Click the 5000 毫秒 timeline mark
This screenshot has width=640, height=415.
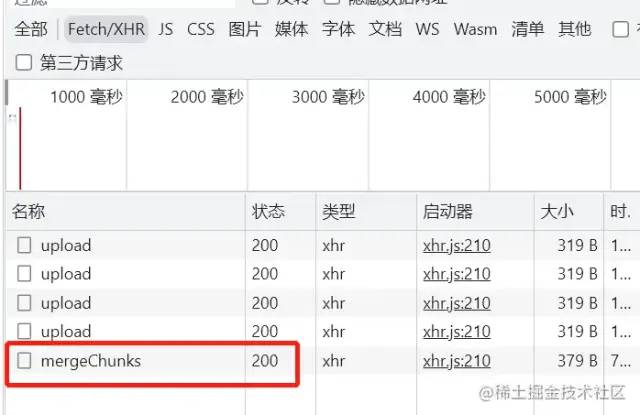coord(570,97)
